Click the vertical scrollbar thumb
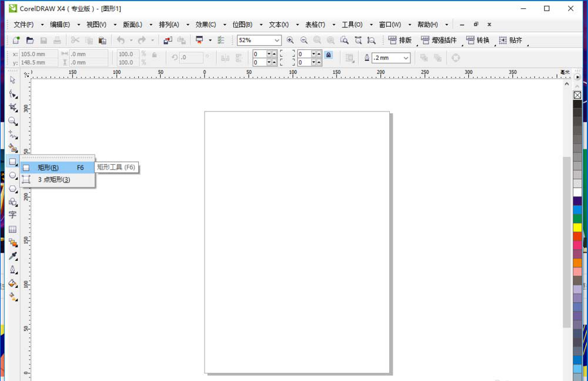Screen dimensions: 588x381 566,240
